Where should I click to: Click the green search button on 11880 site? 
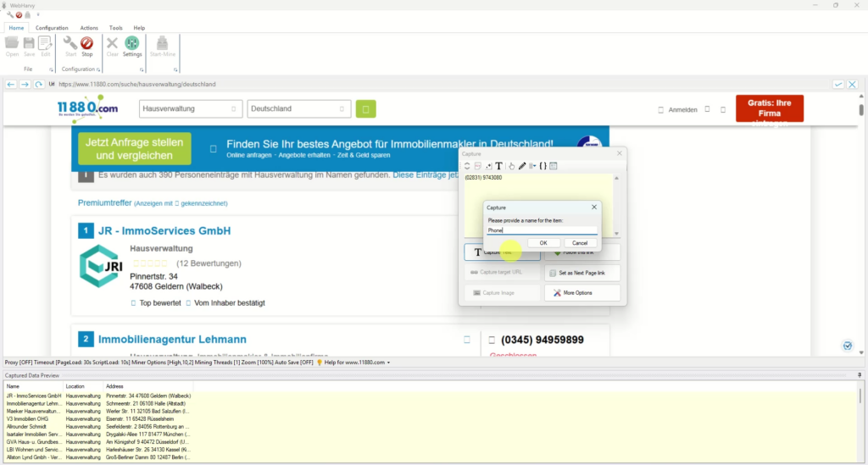(366, 109)
